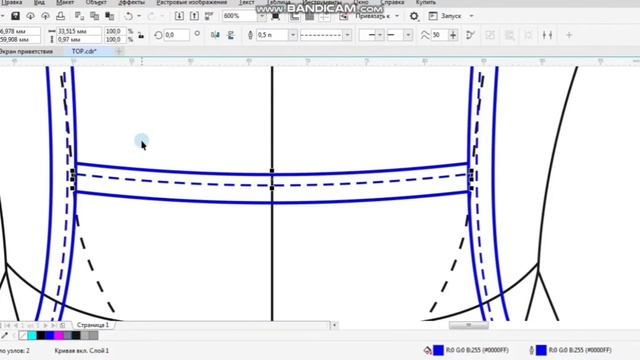
Task: Click the full-screen preview icon
Action: tap(276, 16)
